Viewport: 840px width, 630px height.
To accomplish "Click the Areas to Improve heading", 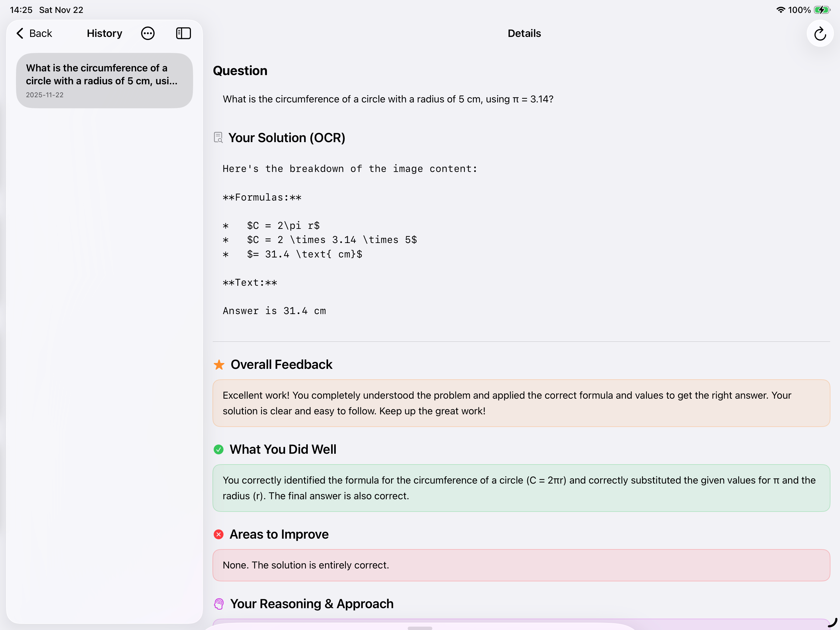I will [279, 535].
